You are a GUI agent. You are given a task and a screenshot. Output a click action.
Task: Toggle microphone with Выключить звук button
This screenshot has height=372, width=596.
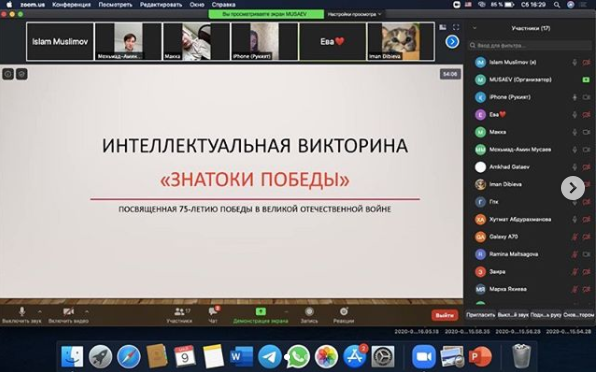pos(22,315)
